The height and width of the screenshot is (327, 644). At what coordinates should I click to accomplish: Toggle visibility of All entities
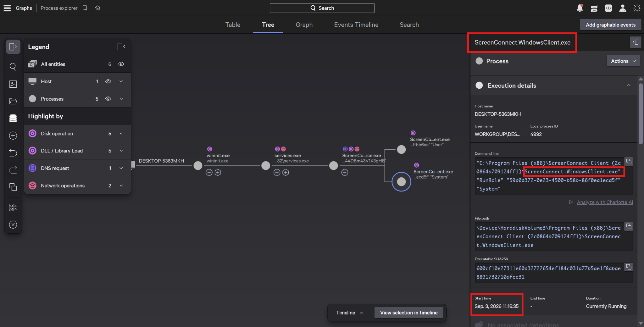pos(121,64)
